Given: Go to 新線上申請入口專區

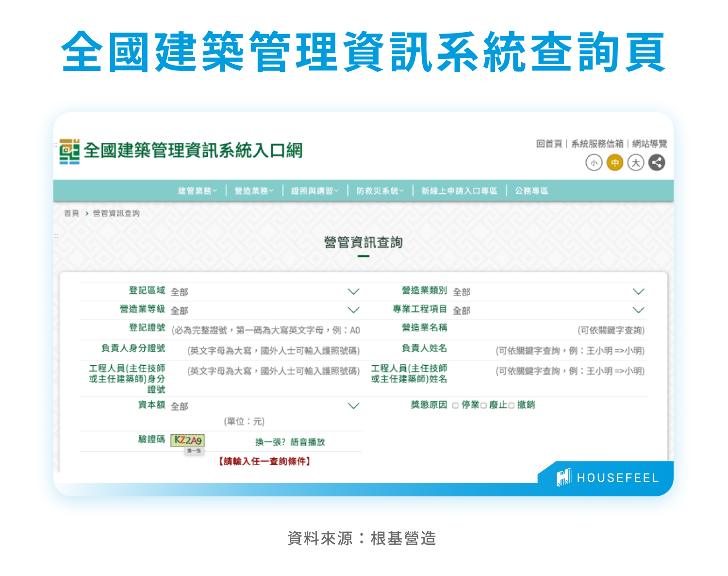Looking at the screenshot, I should [x=459, y=191].
